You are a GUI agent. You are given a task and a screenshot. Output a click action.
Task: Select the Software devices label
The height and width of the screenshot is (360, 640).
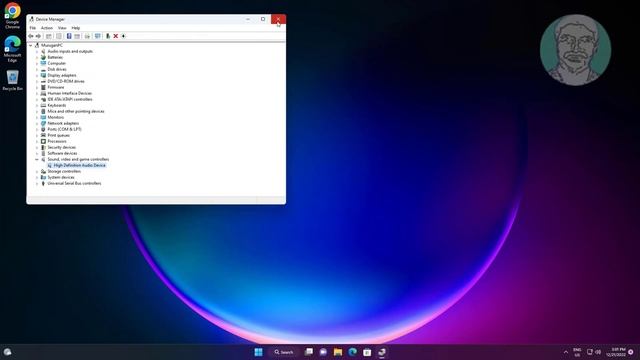[62, 153]
